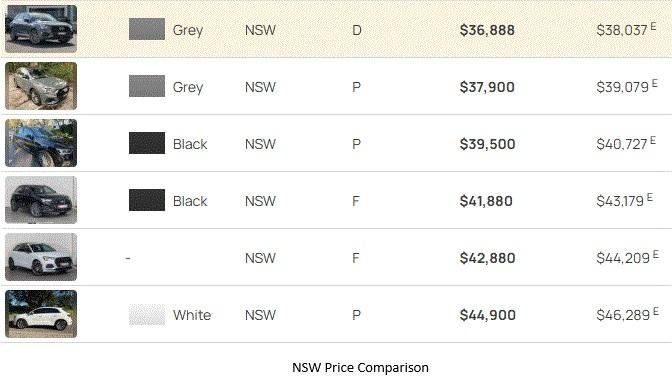Click the $42,880 price

[x=487, y=258]
